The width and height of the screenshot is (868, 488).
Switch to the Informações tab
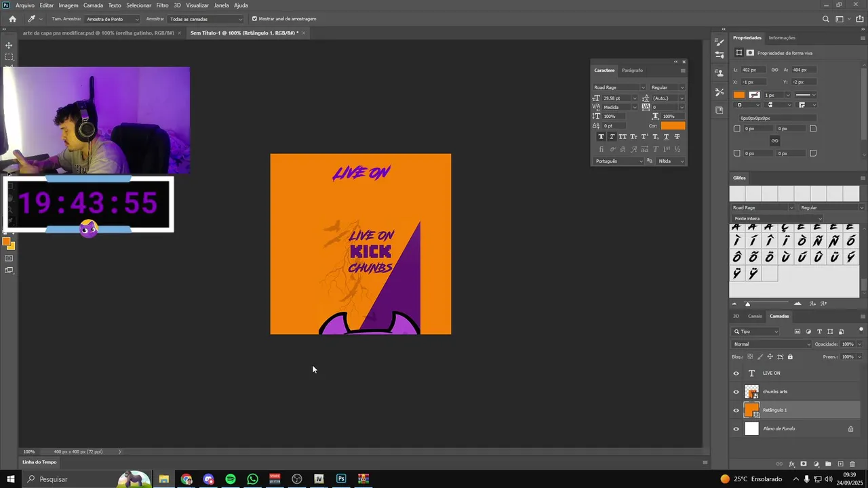tap(782, 38)
